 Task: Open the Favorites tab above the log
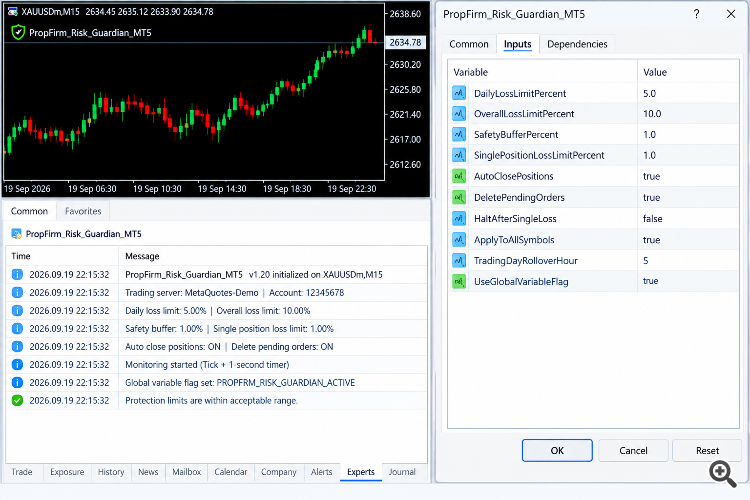(x=83, y=211)
